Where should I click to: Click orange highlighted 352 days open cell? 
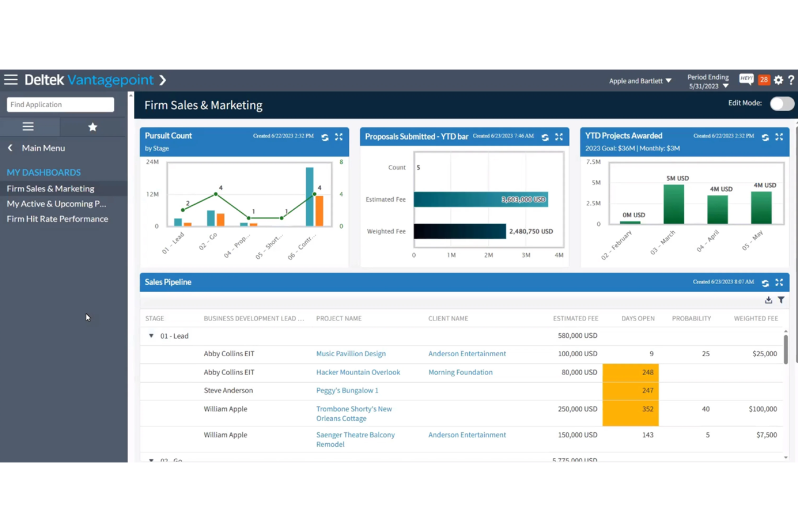[630, 413]
